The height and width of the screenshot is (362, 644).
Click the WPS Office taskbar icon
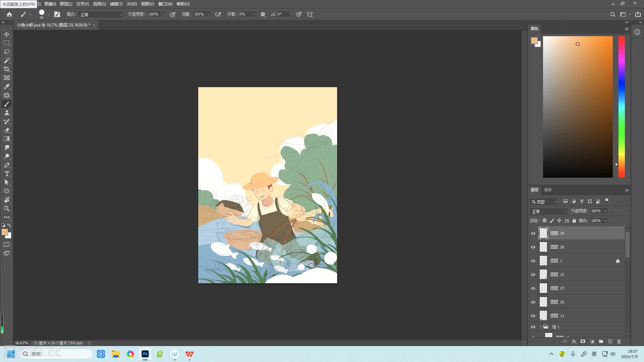point(190,354)
